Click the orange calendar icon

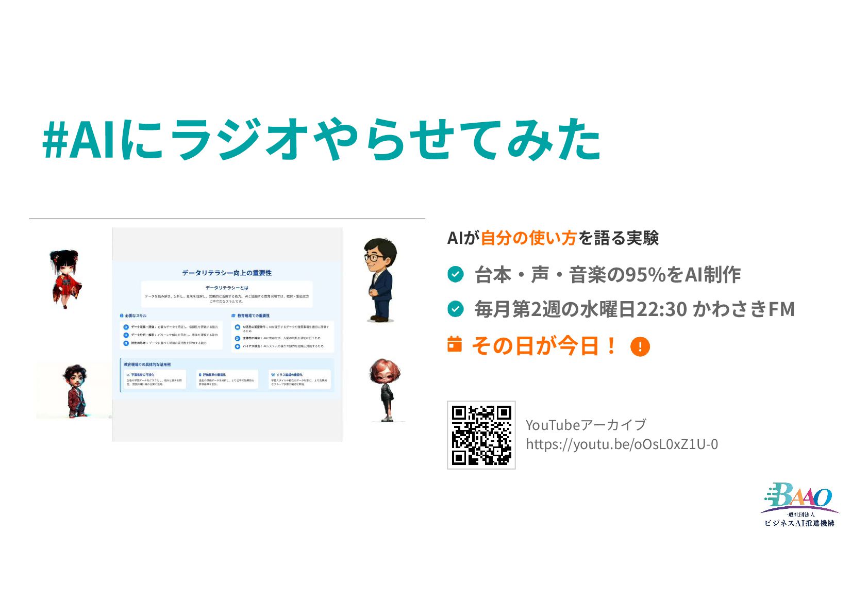454,343
